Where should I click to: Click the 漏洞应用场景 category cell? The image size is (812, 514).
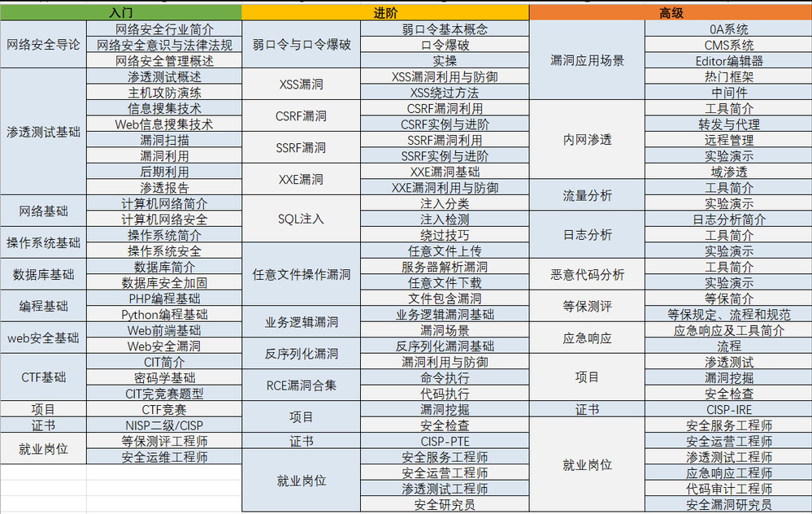(587, 60)
